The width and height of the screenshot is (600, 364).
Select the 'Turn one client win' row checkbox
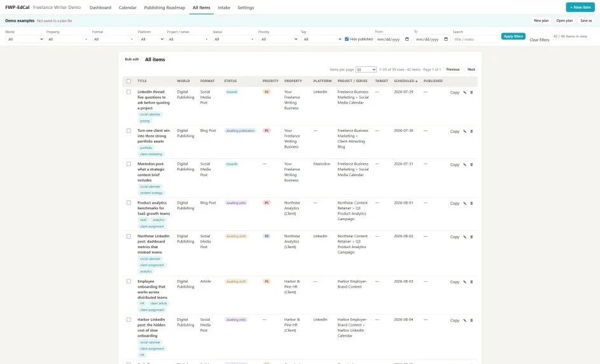129,130
